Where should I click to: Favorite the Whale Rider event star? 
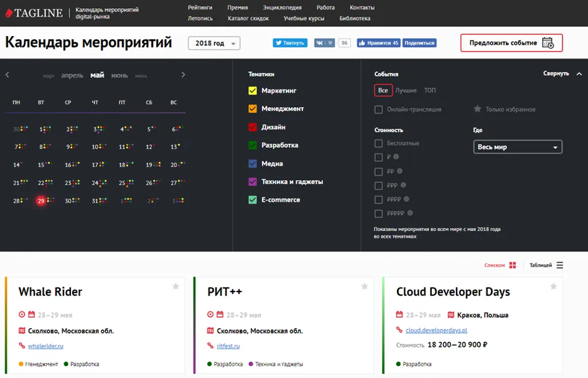(x=175, y=286)
